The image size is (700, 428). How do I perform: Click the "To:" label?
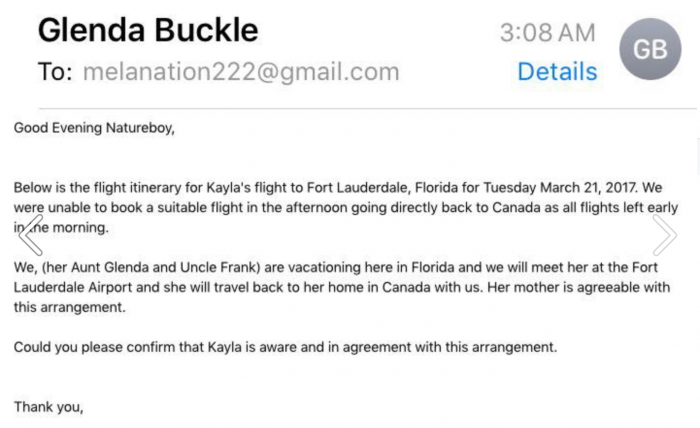pos(55,71)
